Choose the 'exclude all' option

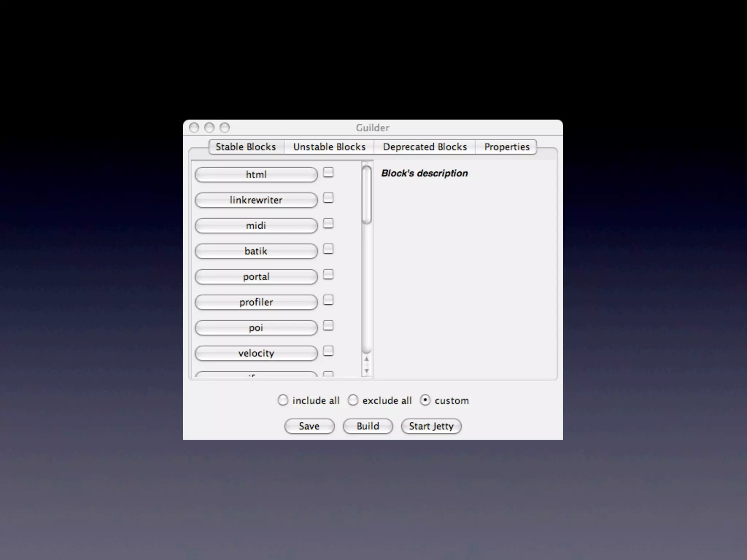point(353,400)
